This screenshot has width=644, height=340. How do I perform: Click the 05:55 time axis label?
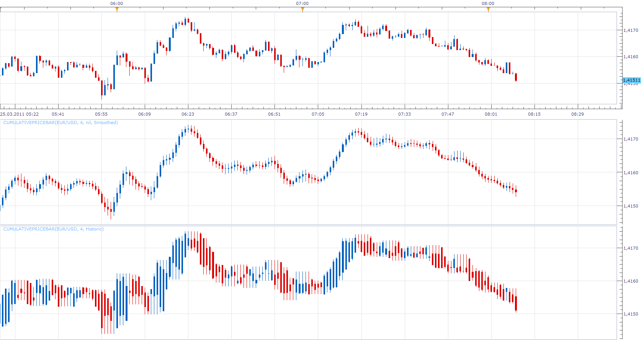click(x=101, y=114)
